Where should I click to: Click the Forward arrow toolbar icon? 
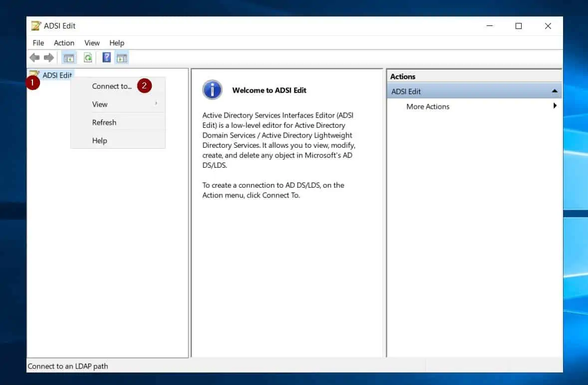pyautogui.click(x=49, y=58)
